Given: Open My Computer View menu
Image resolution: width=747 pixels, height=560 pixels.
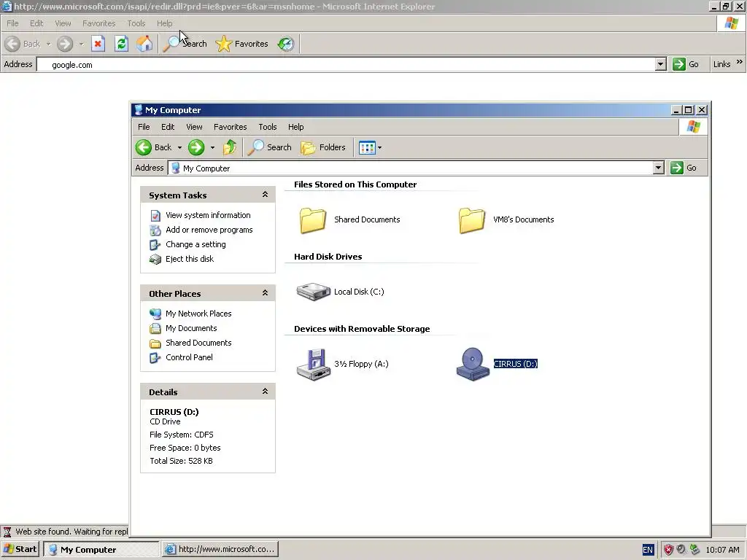Looking at the screenshot, I should pos(194,127).
